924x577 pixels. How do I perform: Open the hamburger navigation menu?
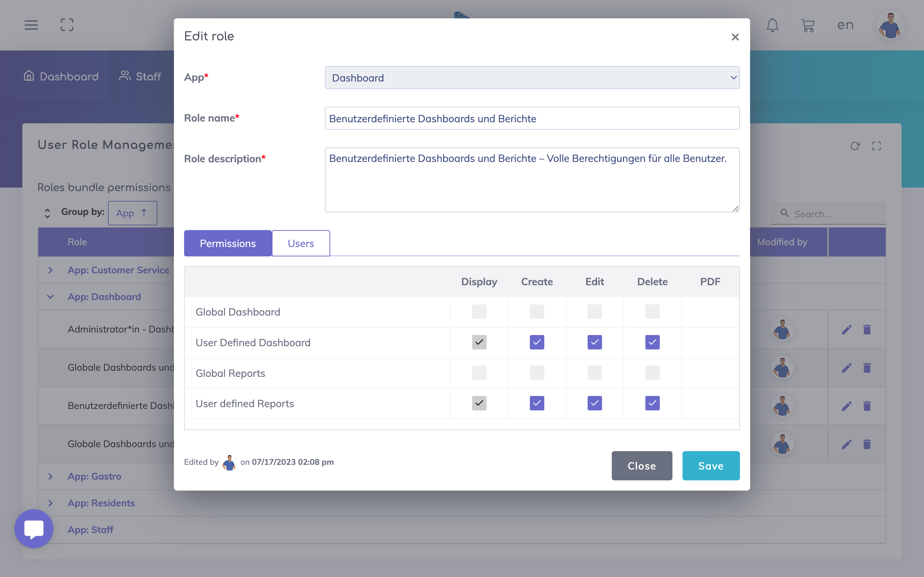(31, 25)
